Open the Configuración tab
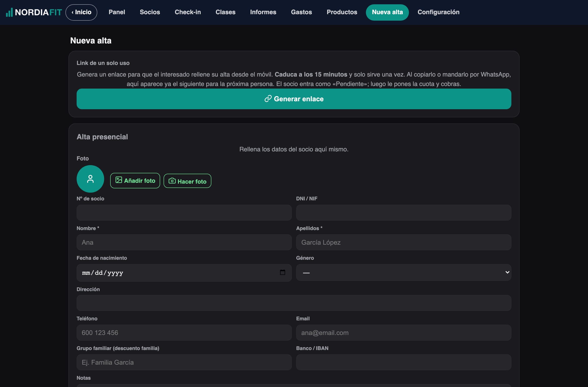Image resolution: width=588 pixels, height=387 pixels. 438,12
